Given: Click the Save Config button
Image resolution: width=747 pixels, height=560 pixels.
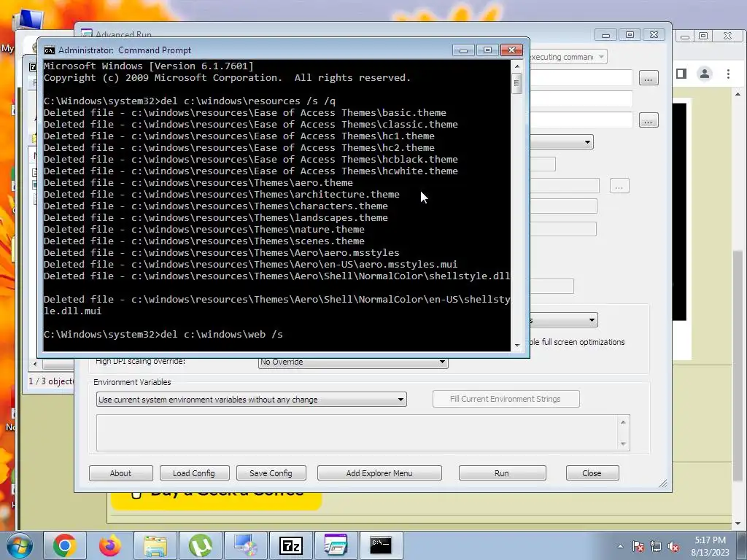Looking at the screenshot, I should [x=271, y=472].
